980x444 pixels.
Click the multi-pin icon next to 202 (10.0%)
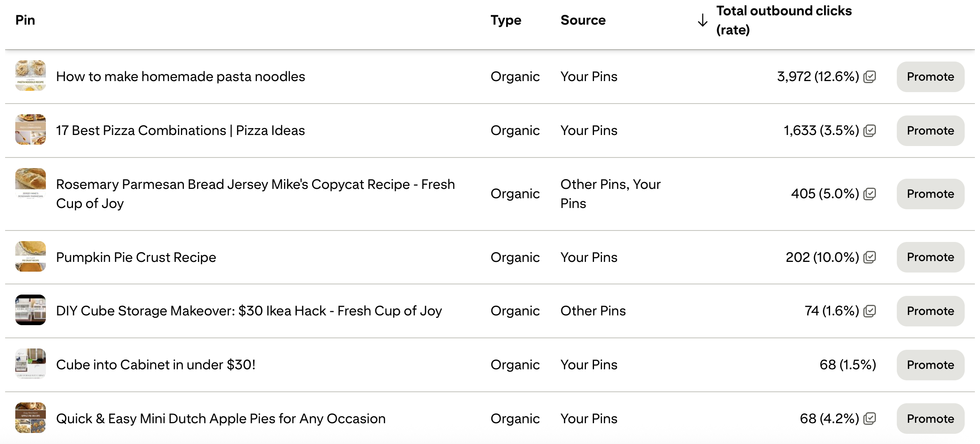pyautogui.click(x=870, y=257)
